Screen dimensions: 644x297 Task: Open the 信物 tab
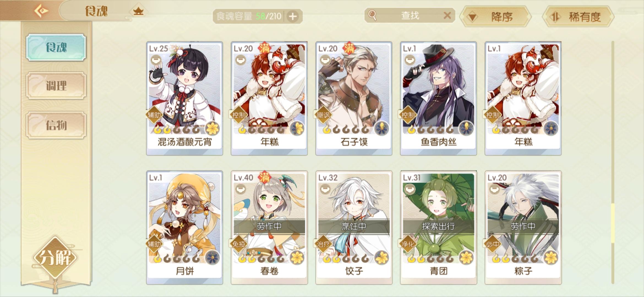(56, 125)
